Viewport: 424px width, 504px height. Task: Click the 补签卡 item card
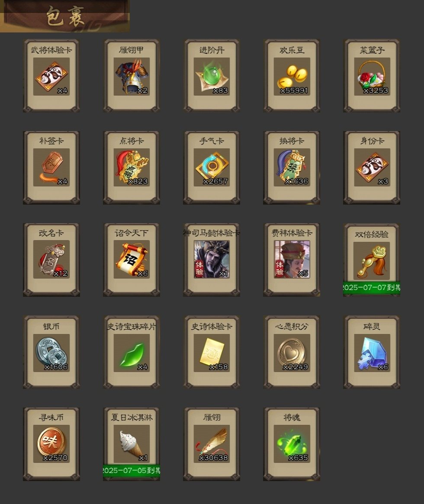pyautogui.click(x=51, y=167)
